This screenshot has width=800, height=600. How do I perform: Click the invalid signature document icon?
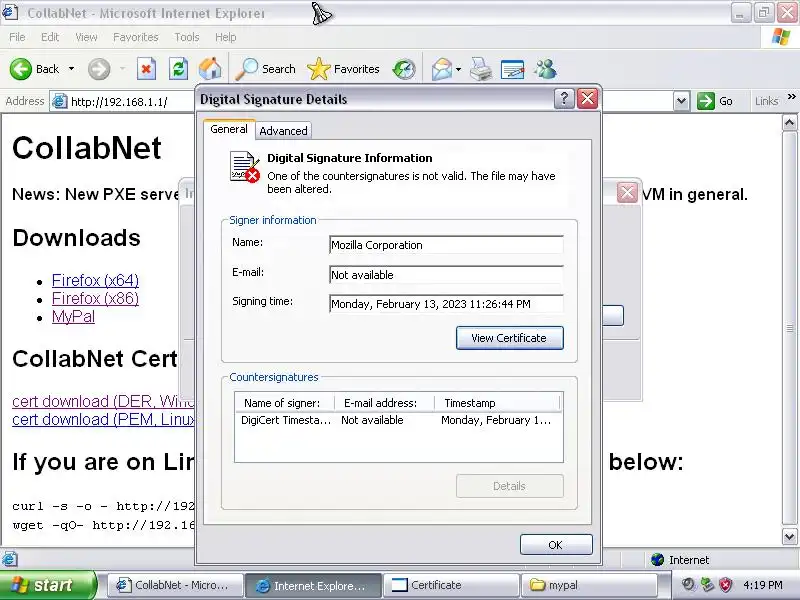(x=245, y=167)
